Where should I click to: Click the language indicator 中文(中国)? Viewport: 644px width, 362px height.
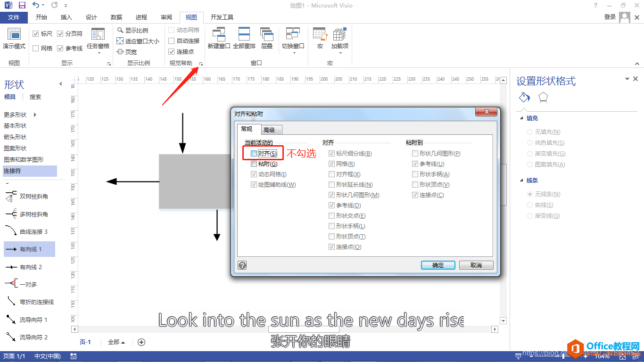47,356
